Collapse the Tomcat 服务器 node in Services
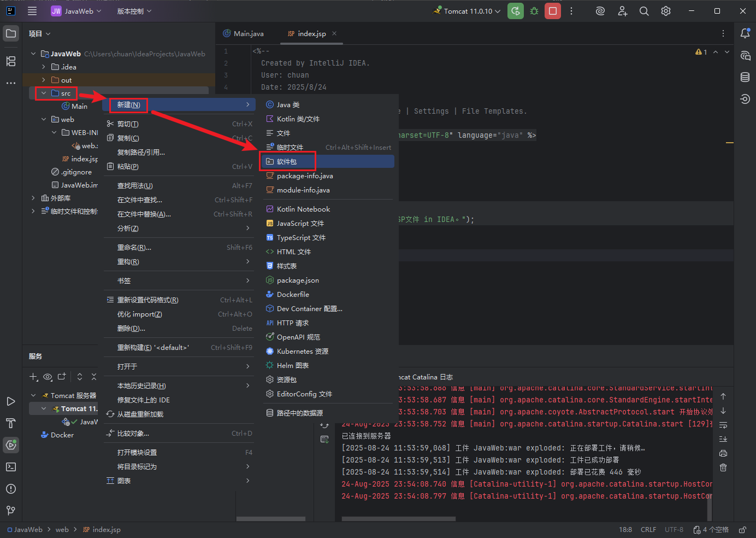 coord(33,395)
